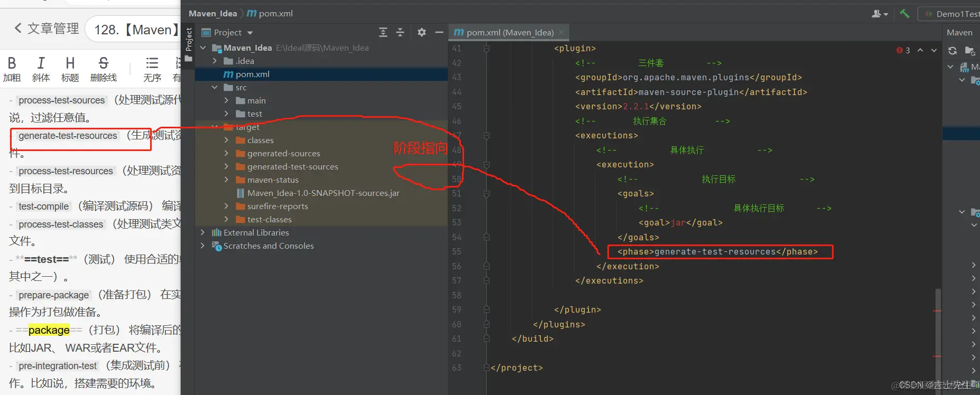Image resolution: width=980 pixels, height=395 pixels.
Task: Collapse the Maven project root node
Action: [950, 67]
